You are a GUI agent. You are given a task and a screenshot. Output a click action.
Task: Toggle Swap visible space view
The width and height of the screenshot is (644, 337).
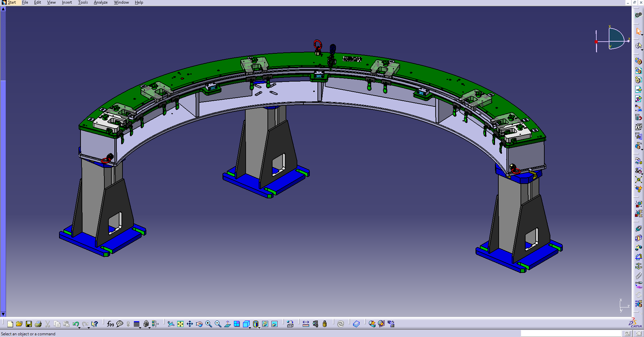[275, 324]
